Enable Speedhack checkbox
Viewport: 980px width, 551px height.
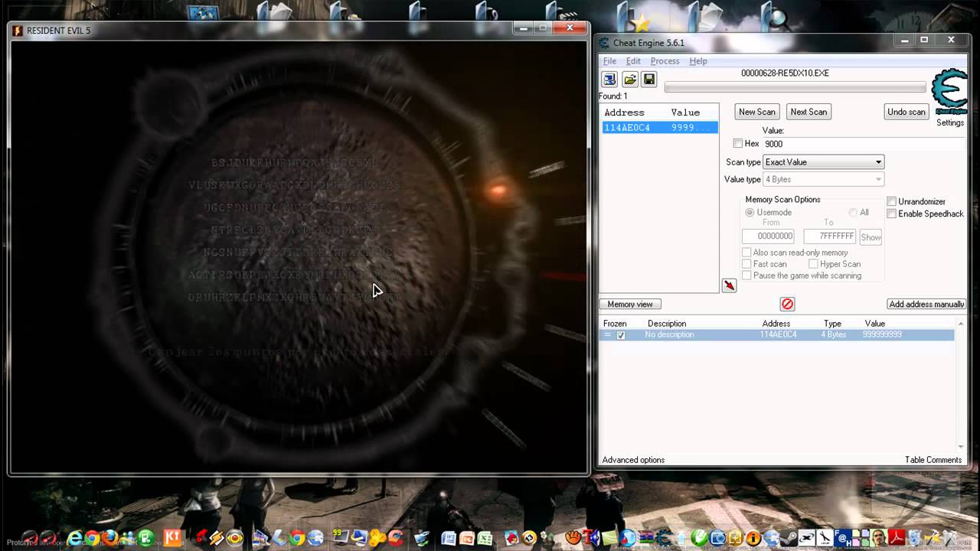[x=891, y=214]
